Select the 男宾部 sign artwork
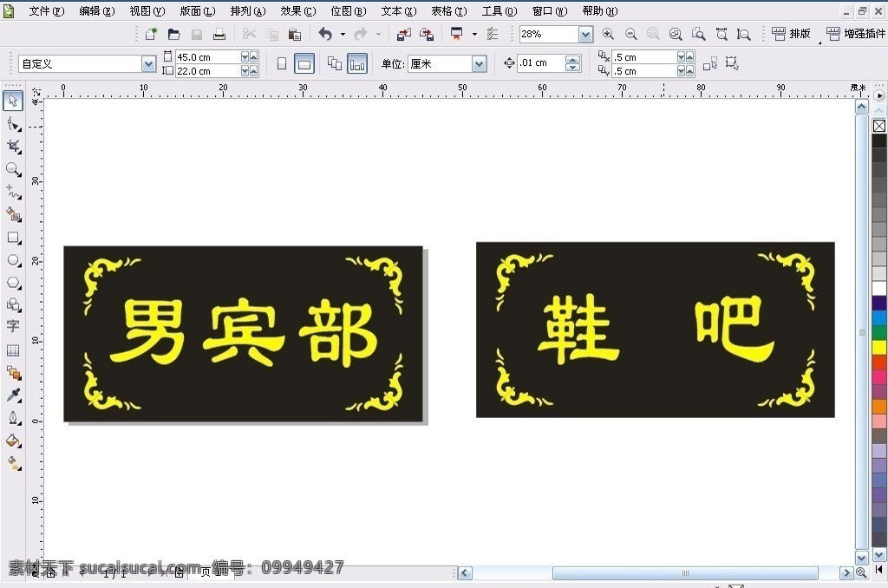This screenshot has height=588, width=888. 243,334
